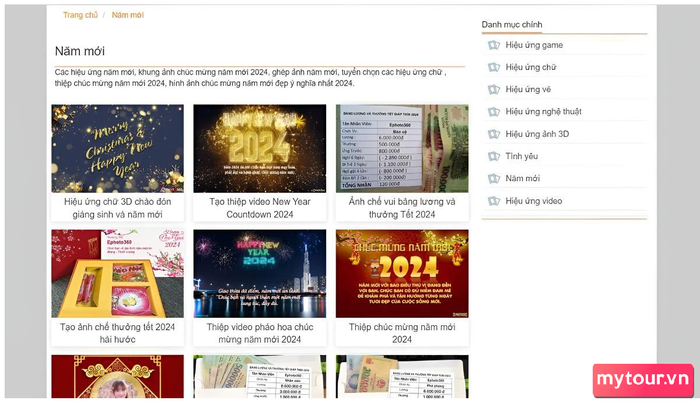Click the icon beside Hiệu ứng chữ

(x=494, y=67)
